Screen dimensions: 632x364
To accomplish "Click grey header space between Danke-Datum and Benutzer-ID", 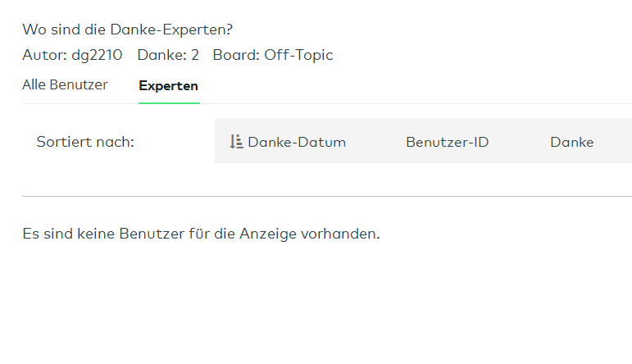I will [375, 142].
